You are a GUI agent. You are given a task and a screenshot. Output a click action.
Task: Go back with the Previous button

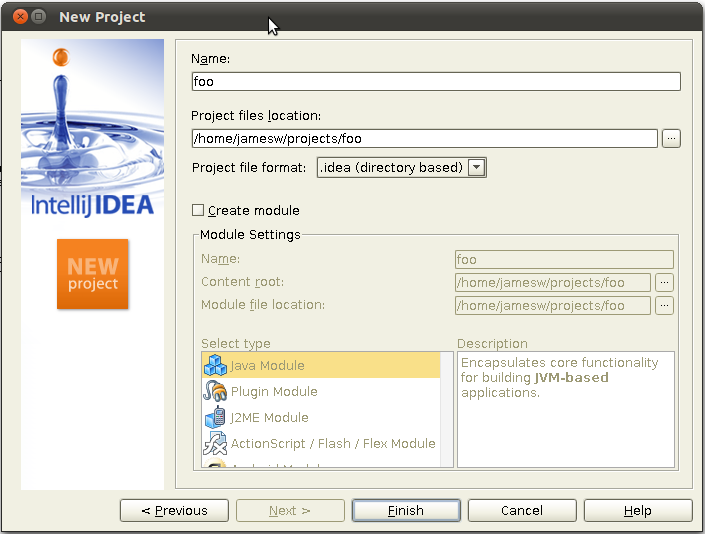coord(174,511)
